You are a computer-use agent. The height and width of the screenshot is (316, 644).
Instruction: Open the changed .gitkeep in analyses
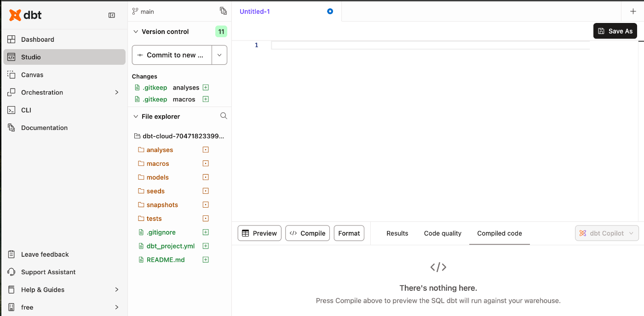pos(155,87)
